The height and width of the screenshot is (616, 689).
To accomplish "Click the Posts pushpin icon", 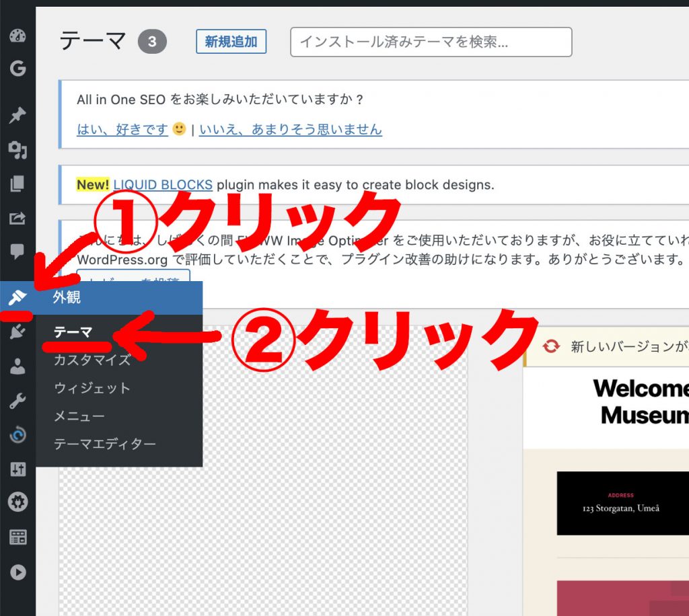I will pyautogui.click(x=17, y=116).
